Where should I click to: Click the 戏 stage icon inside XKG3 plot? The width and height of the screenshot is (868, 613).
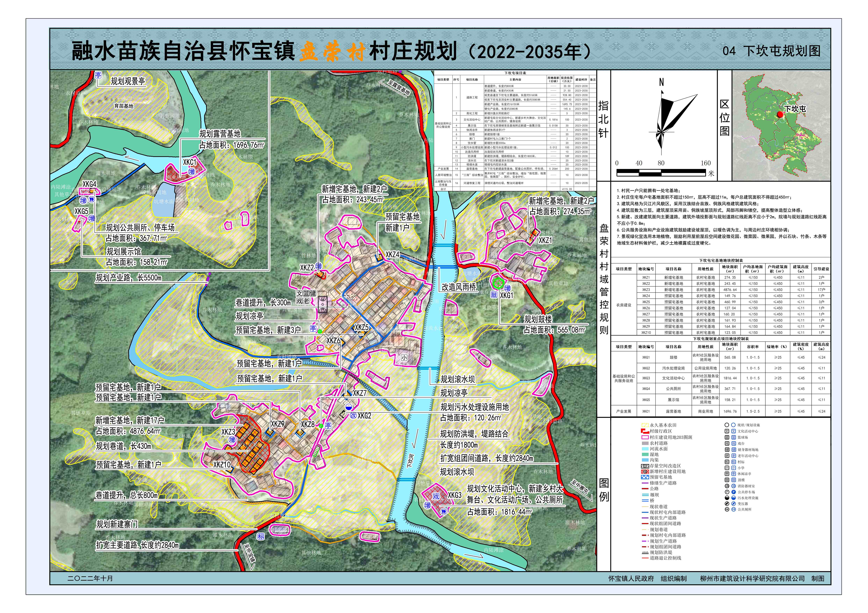[x=436, y=497]
